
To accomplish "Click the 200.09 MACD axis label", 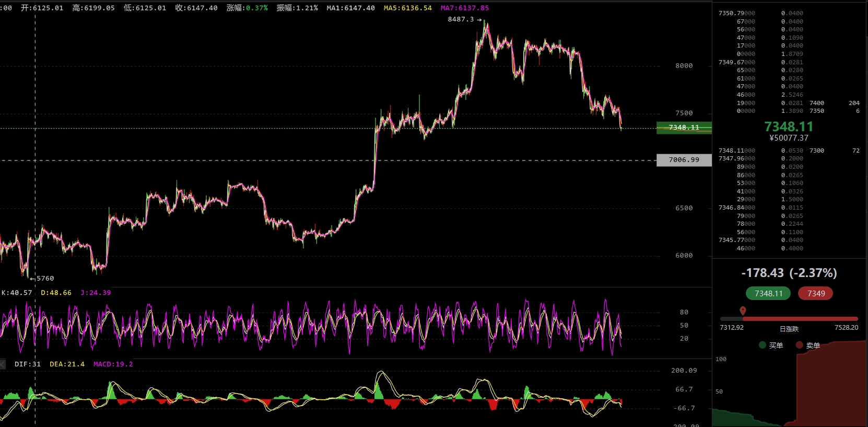I will click(684, 371).
